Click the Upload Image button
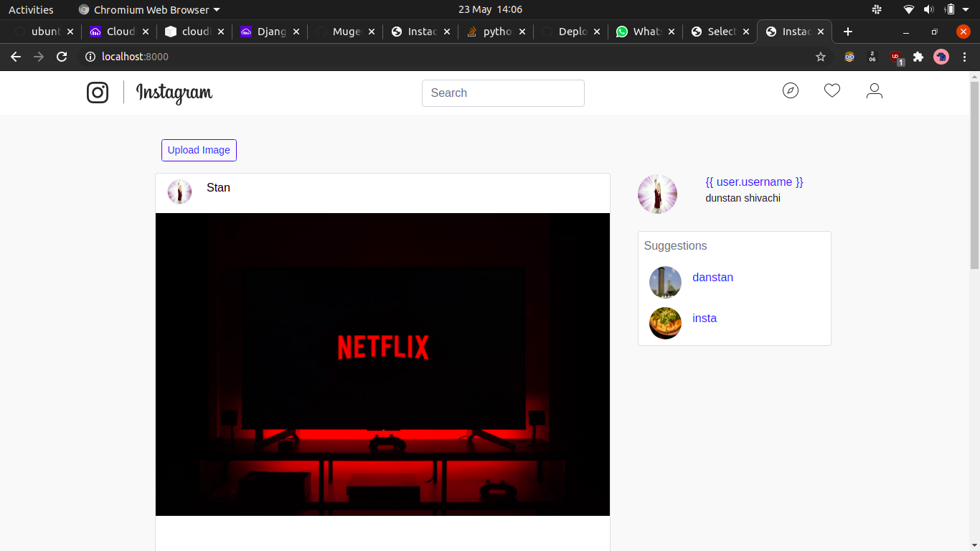The image size is (980, 551). point(199,150)
